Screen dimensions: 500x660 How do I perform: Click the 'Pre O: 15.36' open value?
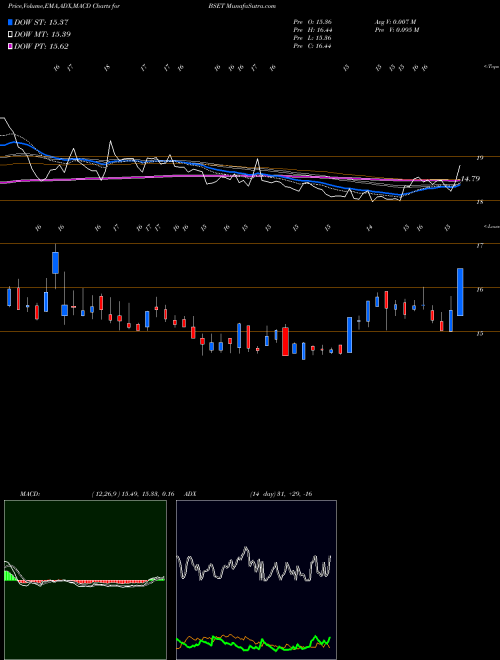pyautogui.click(x=313, y=22)
